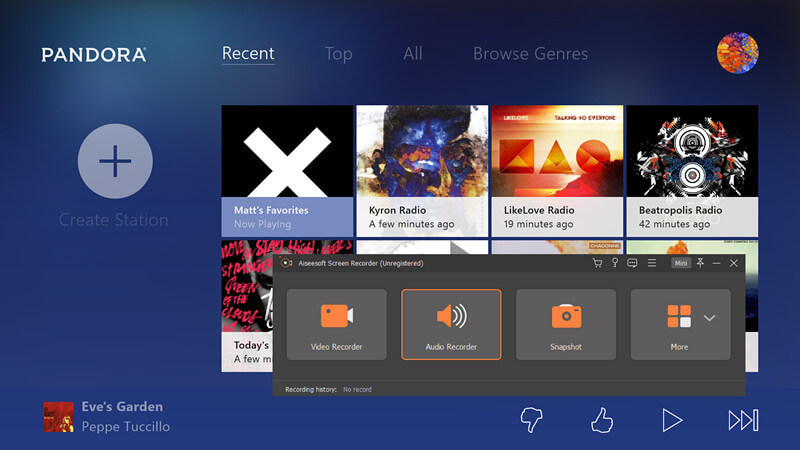This screenshot has height=450, width=800.
Task: Click the No record history text
Action: 357,389
